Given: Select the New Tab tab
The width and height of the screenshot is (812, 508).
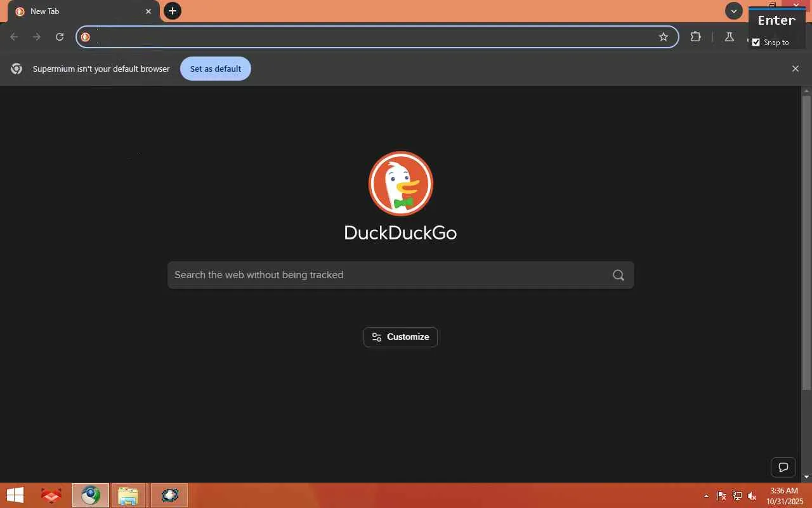Looking at the screenshot, I should 83,11.
